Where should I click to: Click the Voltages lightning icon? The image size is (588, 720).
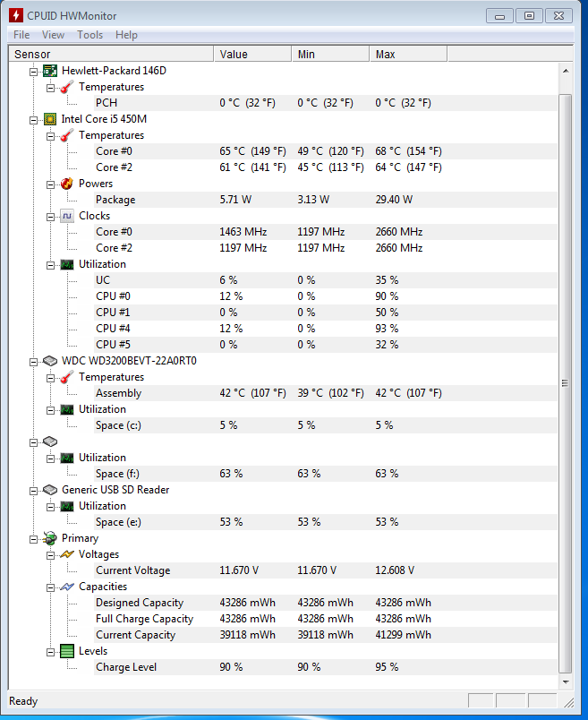(67, 554)
